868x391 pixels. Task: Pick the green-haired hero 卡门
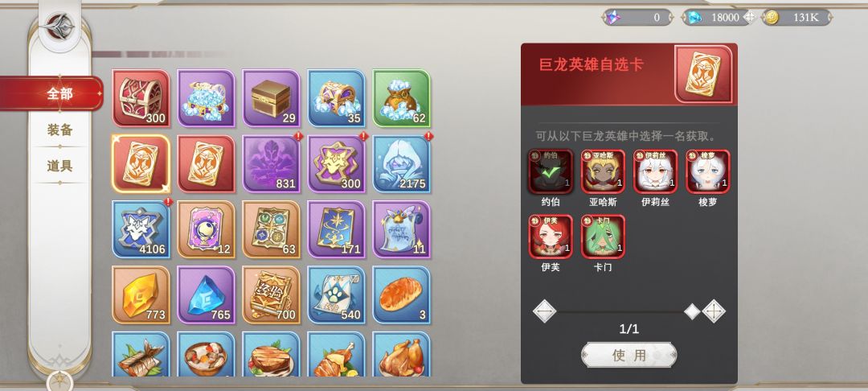tap(603, 237)
